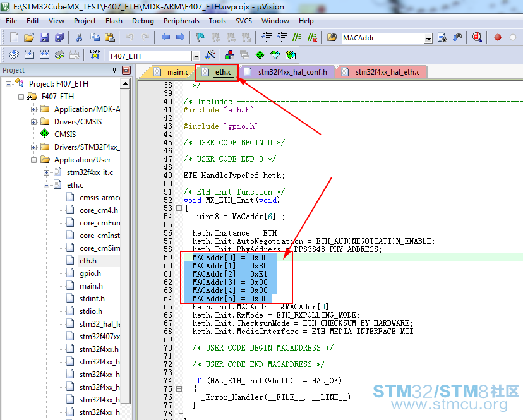The height and width of the screenshot is (420, 523).
Task: Collapse the Application/User folder
Action: pos(33,160)
